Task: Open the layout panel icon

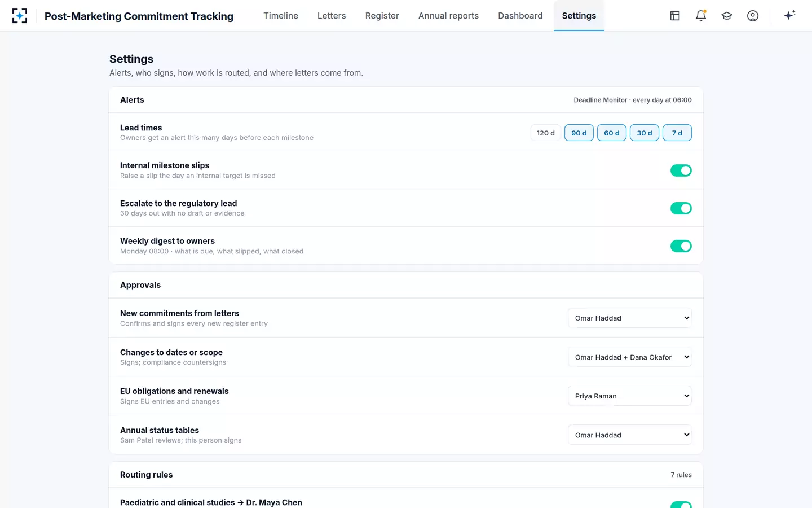Action: [x=675, y=16]
